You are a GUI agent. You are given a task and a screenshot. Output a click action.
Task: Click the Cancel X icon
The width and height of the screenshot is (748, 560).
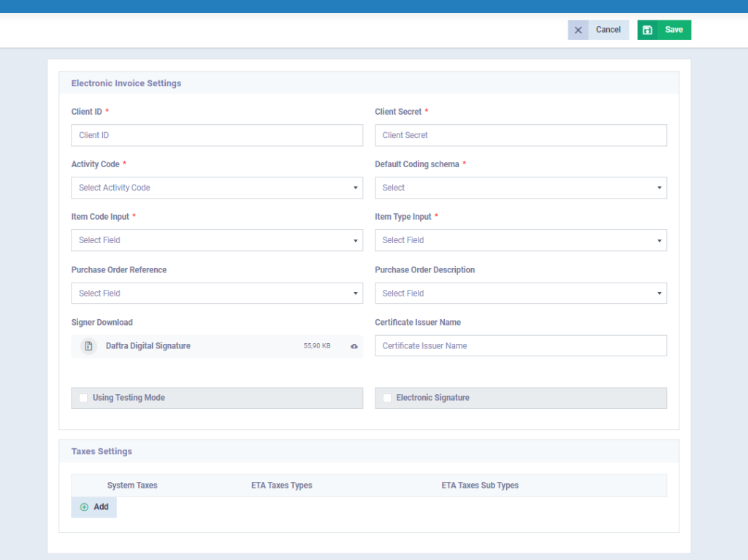[578, 30]
